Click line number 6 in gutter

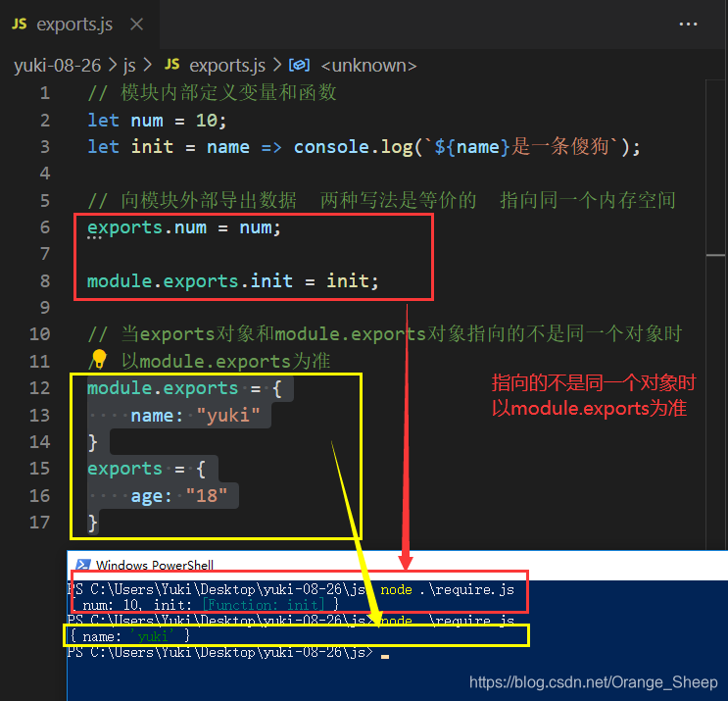point(45,227)
